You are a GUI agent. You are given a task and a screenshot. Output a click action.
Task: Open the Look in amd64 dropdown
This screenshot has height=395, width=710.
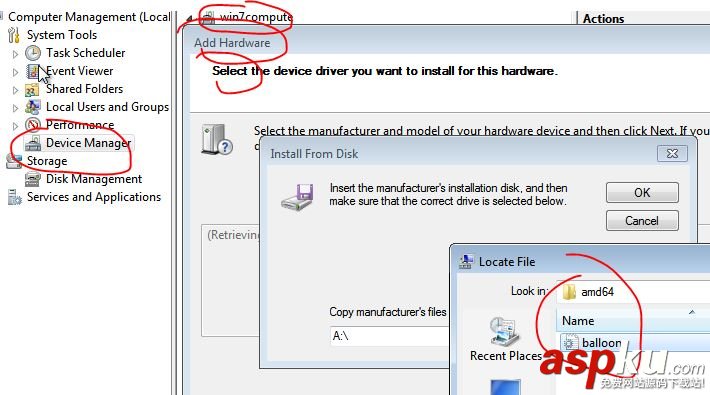pos(633,292)
